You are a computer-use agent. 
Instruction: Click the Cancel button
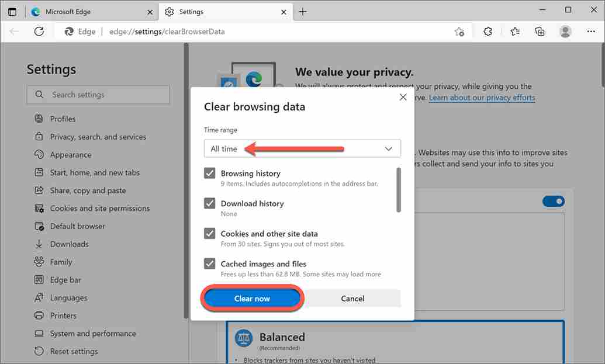point(352,299)
